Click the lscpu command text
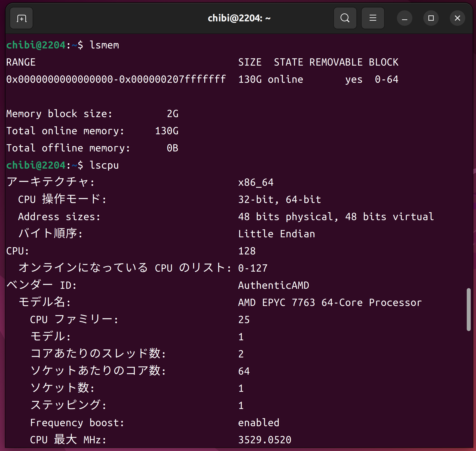Viewport: 476px width, 451px height. point(104,165)
